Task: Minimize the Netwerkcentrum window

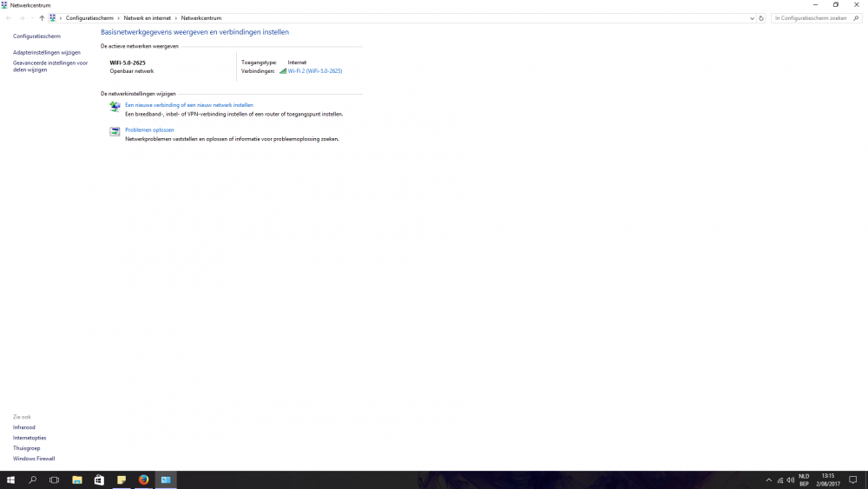Action: 815,5
